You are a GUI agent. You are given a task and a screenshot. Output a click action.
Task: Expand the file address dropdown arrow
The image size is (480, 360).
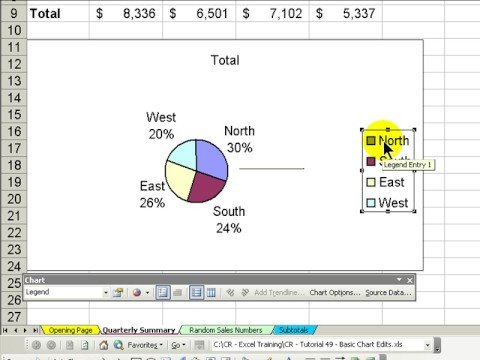point(428,345)
